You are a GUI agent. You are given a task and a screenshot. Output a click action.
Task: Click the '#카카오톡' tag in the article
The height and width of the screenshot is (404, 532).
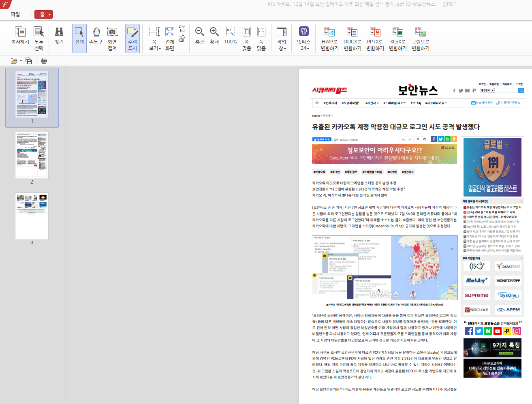click(x=319, y=172)
